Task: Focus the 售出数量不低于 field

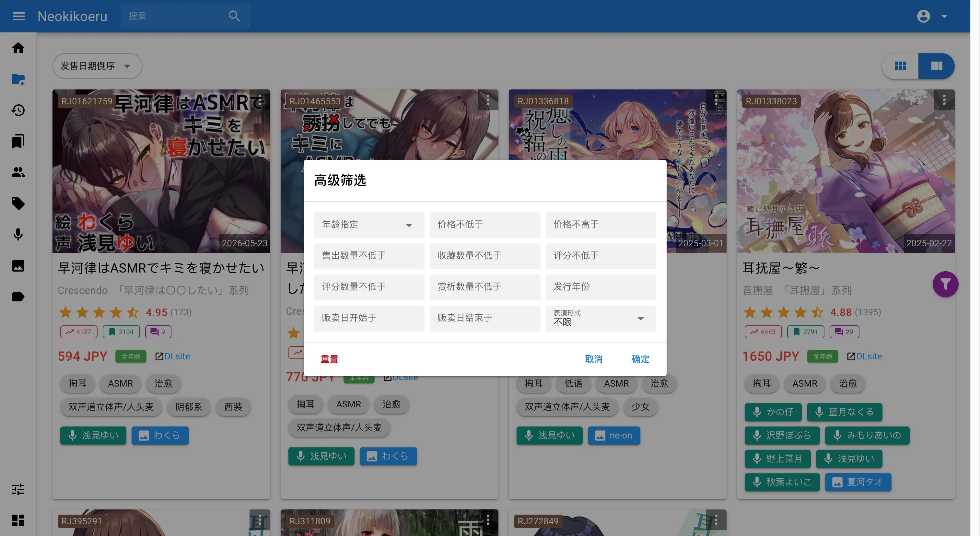Action: click(x=369, y=256)
